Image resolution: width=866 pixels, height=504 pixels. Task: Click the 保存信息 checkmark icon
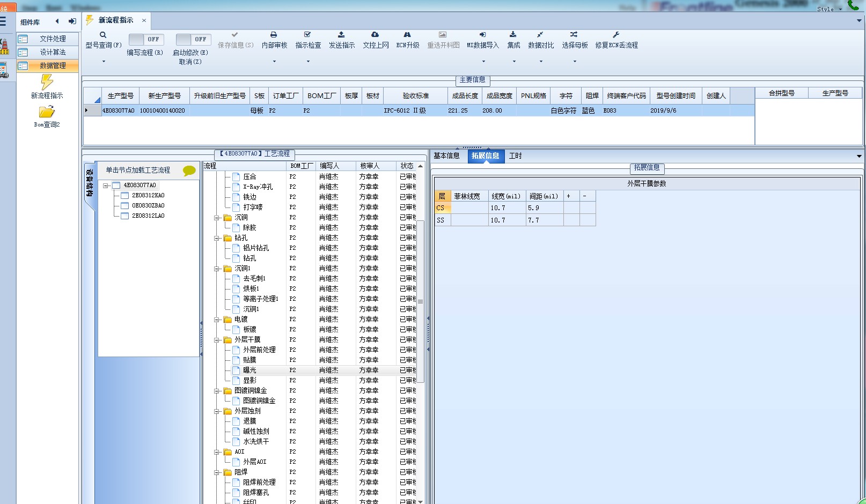click(x=235, y=35)
